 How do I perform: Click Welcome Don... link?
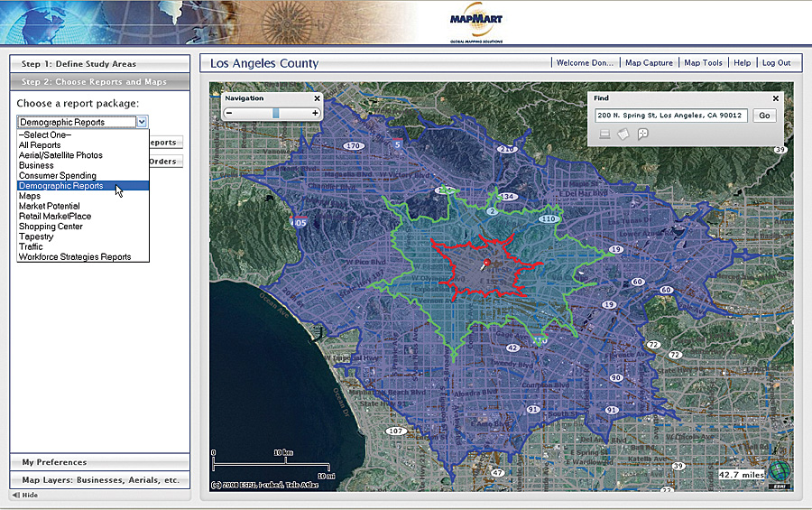[x=585, y=62]
